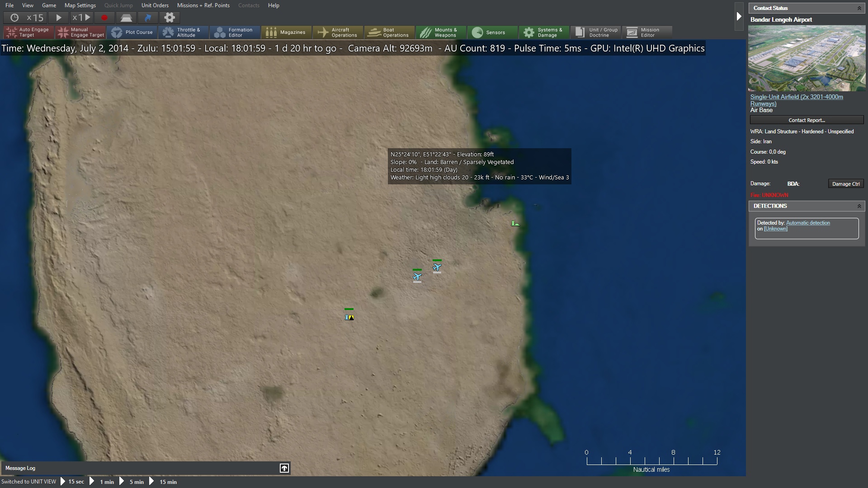Viewport: 868px width, 488px height.
Task: Collapse the Contact Status panel
Action: 859,8
